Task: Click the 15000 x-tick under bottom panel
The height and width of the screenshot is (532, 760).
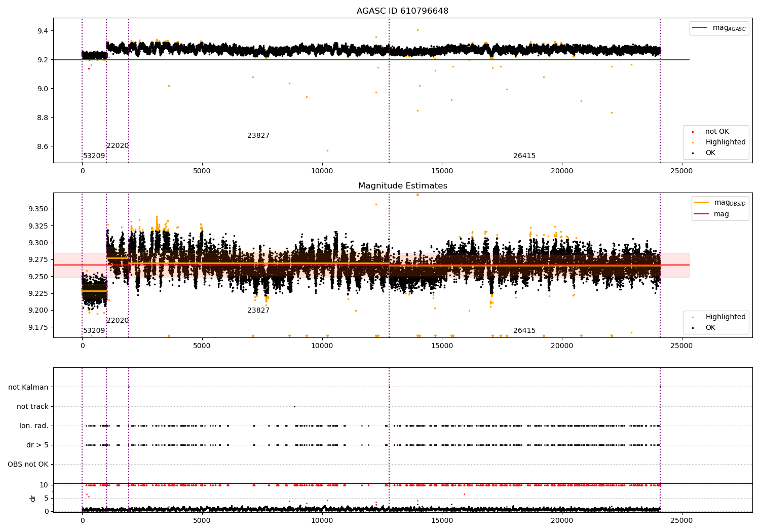Action: click(442, 521)
